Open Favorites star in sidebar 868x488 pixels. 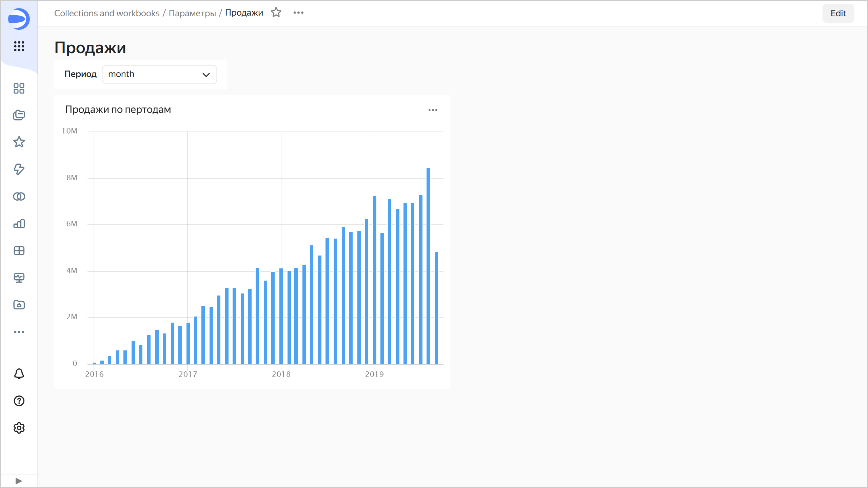pyautogui.click(x=19, y=142)
